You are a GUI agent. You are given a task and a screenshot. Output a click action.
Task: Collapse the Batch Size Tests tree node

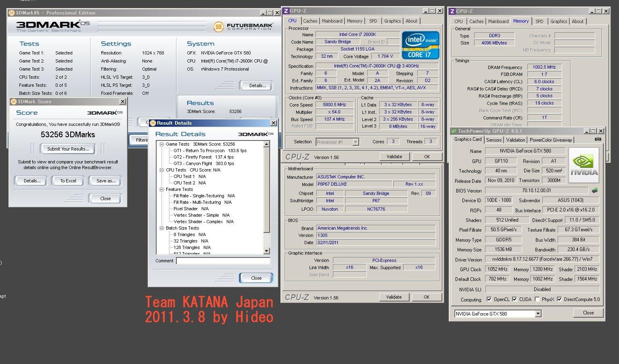[x=161, y=228]
